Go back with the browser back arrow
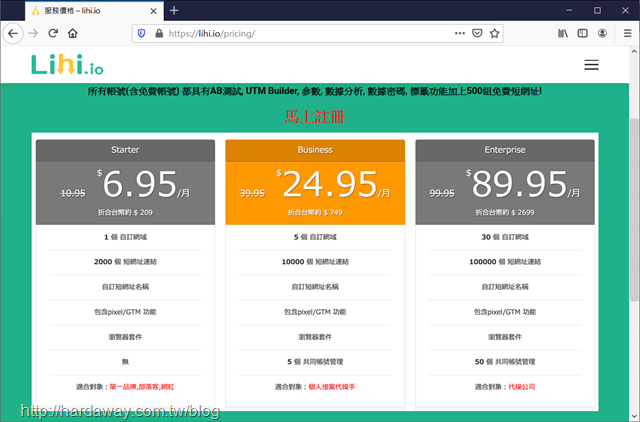 pyautogui.click(x=13, y=33)
